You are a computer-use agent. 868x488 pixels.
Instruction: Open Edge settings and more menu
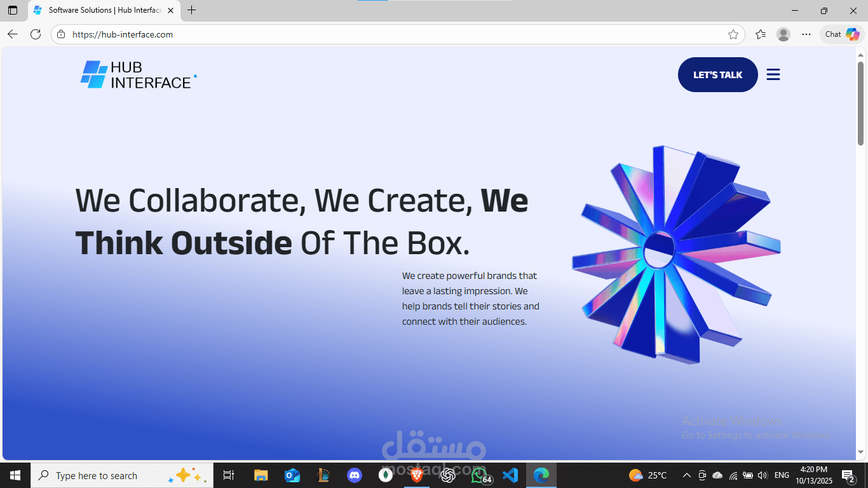[x=806, y=34]
